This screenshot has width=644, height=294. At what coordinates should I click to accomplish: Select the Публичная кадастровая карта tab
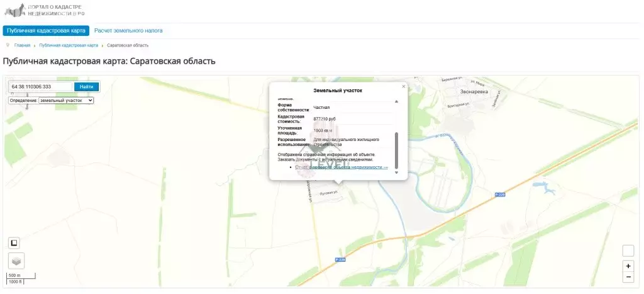coord(45,30)
